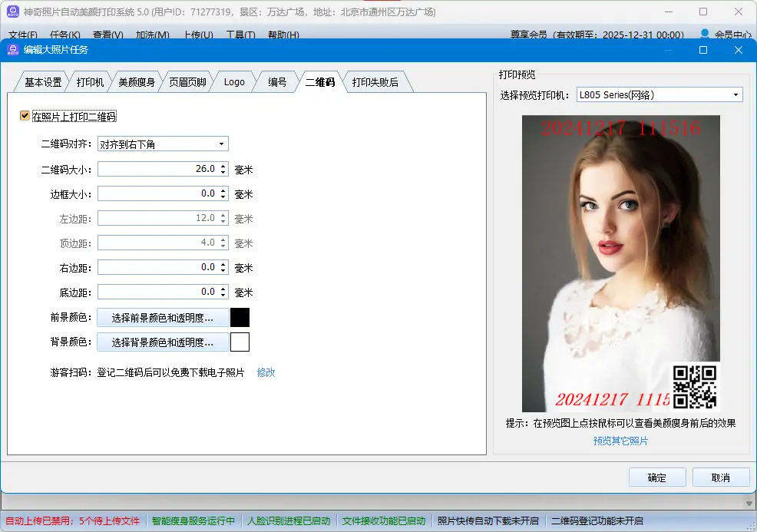Open the 选择预览打印机 combo box
This screenshot has width=757, height=532.
(659, 95)
